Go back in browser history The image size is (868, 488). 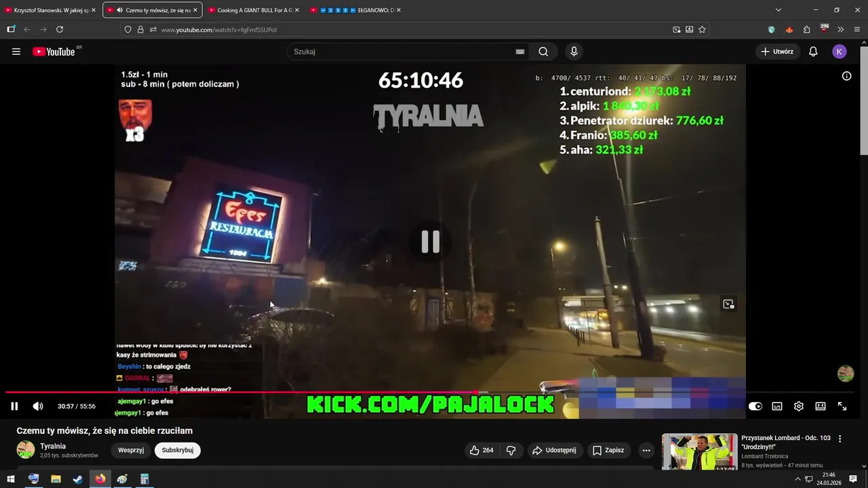coord(27,29)
